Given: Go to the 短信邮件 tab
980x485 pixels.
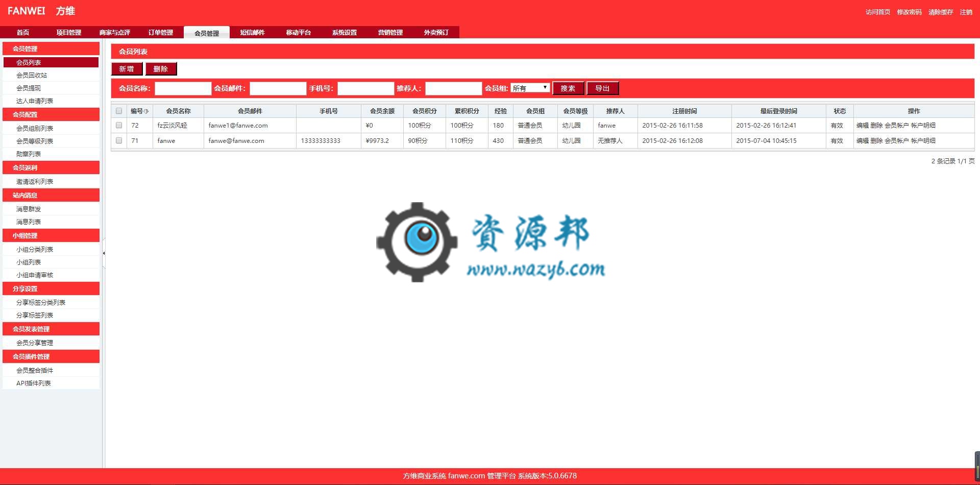Looking at the screenshot, I should click(253, 32).
